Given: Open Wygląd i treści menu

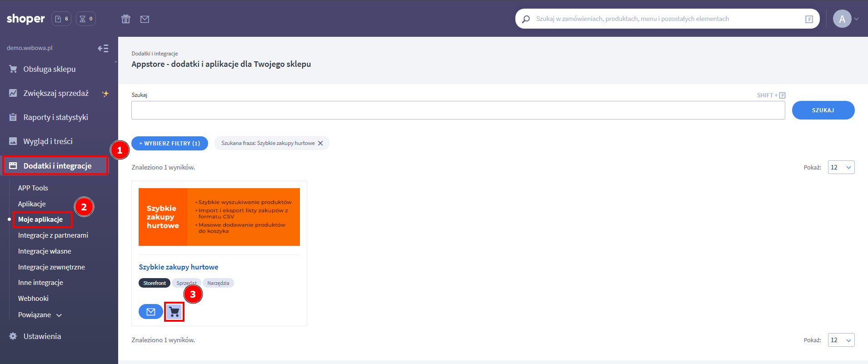Looking at the screenshot, I should coord(48,141).
